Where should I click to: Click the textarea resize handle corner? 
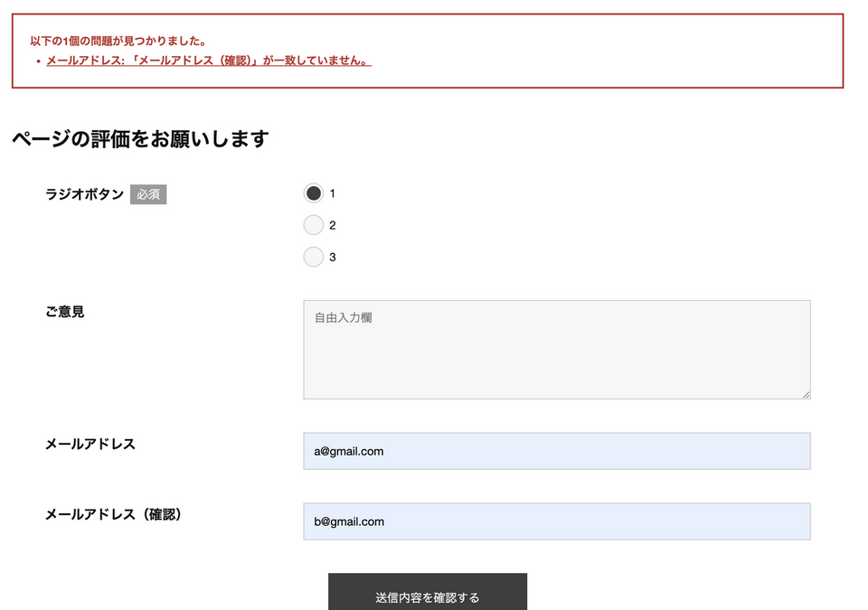point(806,394)
